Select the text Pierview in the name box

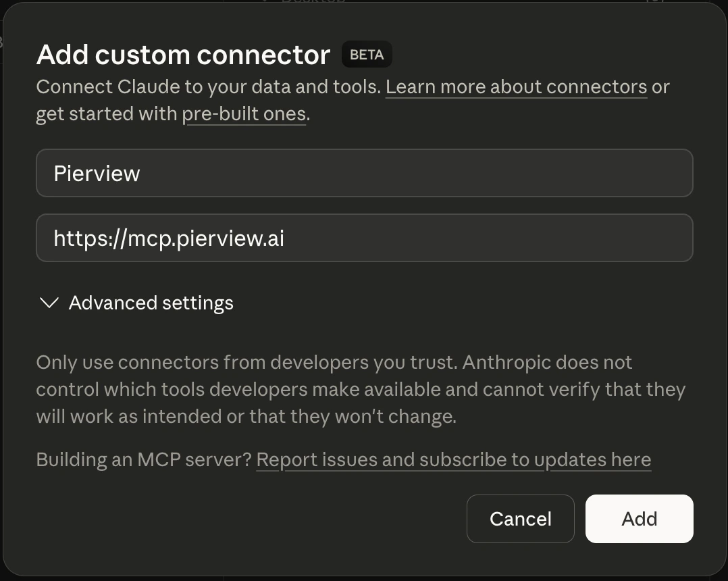point(97,173)
